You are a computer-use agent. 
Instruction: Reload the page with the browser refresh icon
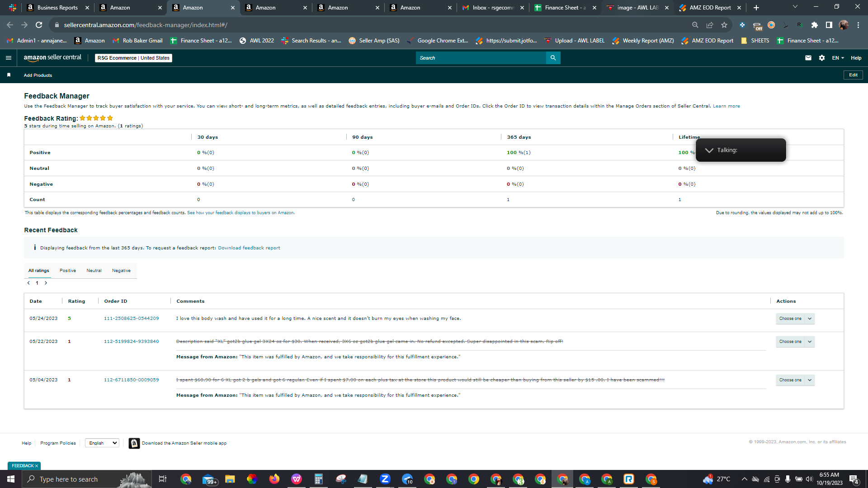click(x=39, y=25)
